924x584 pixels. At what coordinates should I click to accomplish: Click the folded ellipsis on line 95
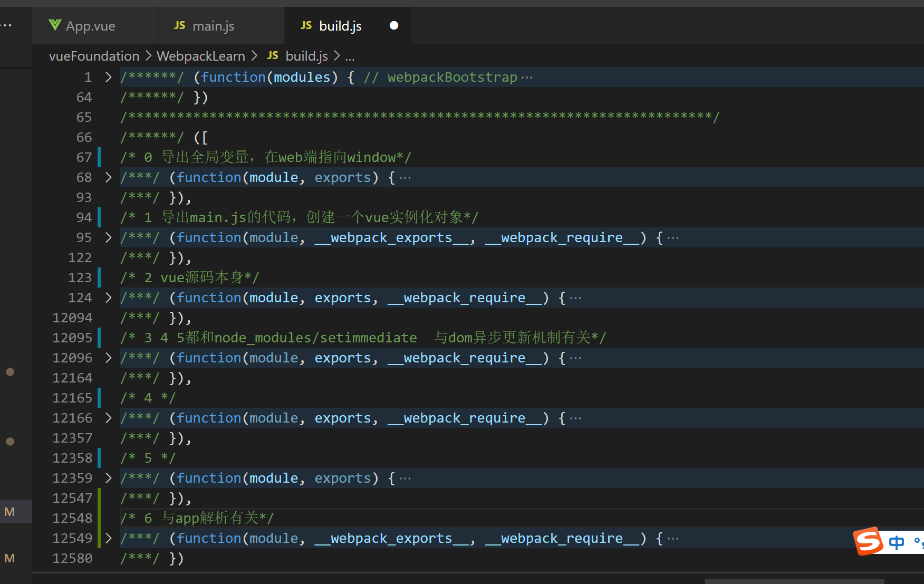tap(673, 238)
